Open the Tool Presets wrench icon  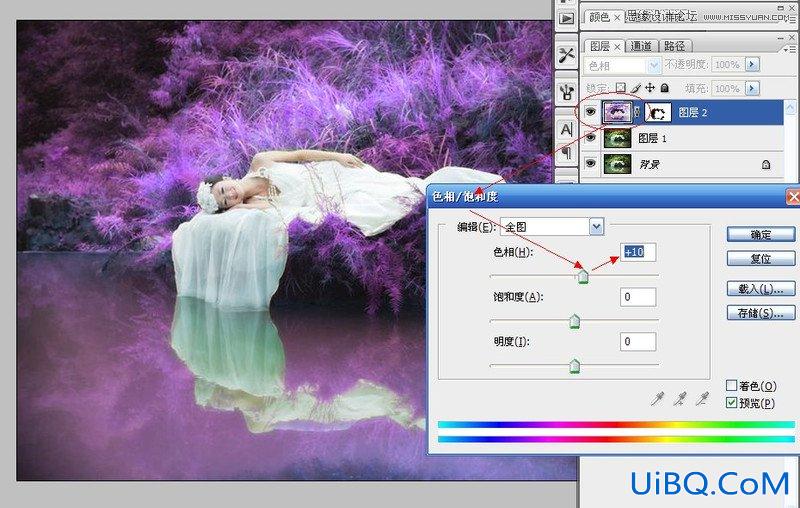pos(566,55)
